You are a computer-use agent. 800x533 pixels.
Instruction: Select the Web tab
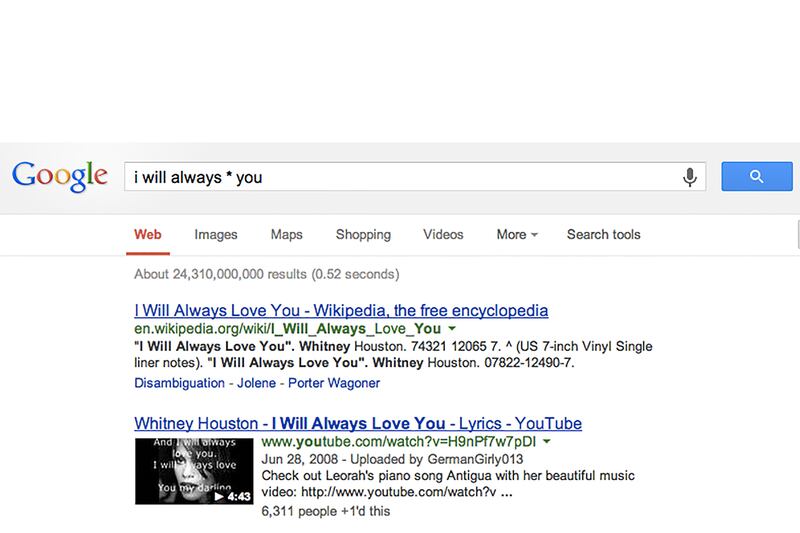148,235
